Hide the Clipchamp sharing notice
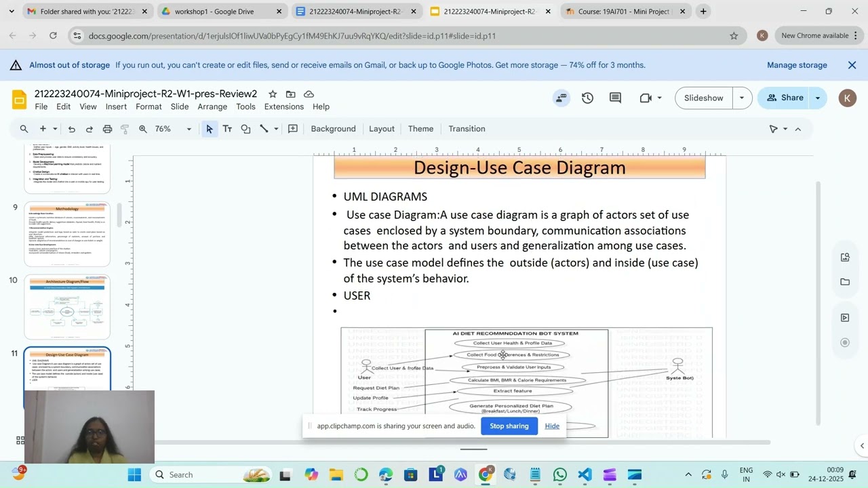The width and height of the screenshot is (868, 488). (x=552, y=426)
